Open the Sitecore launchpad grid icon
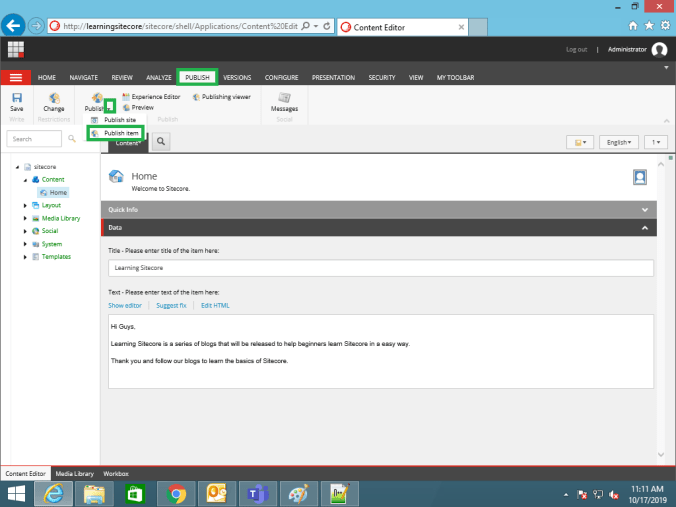 tap(16, 49)
